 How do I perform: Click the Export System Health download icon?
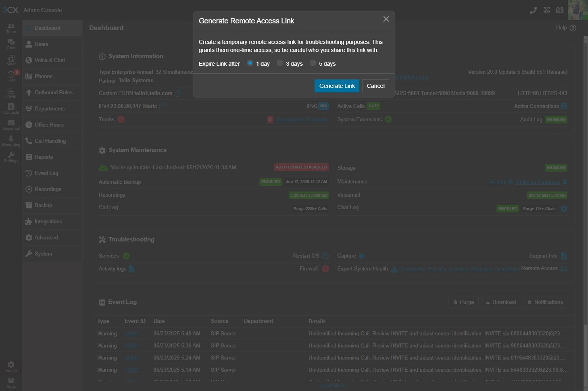(394, 269)
